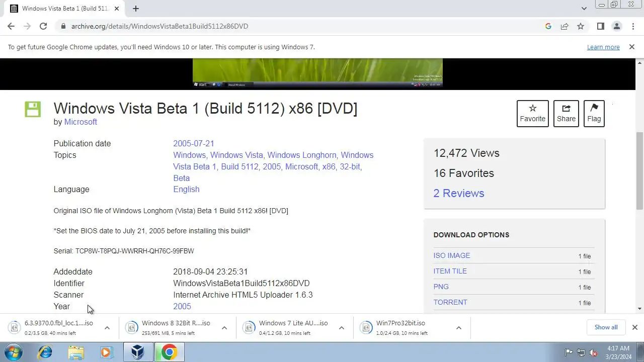Open the Build 5112 topic link
This screenshot has height=362, width=644.
(239, 166)
